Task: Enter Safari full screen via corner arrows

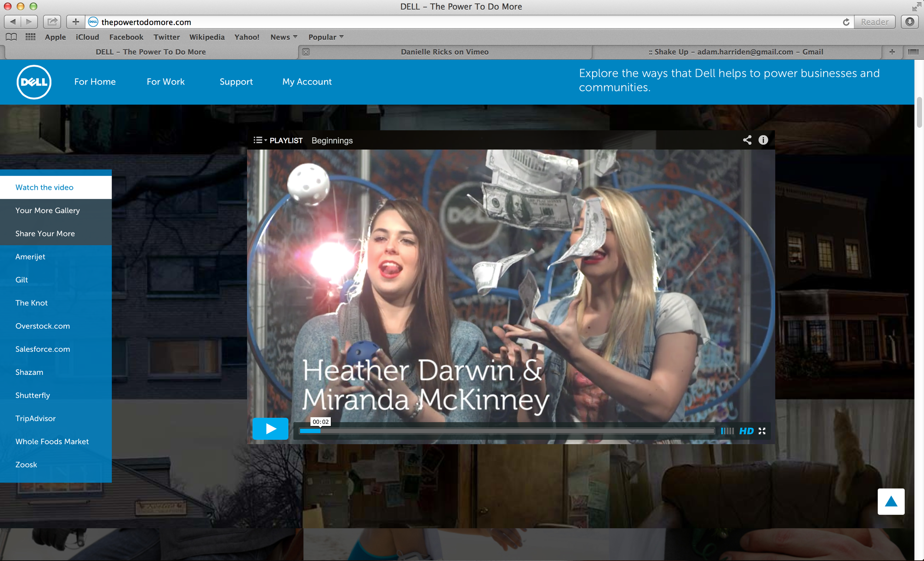Action: [916, 7]
